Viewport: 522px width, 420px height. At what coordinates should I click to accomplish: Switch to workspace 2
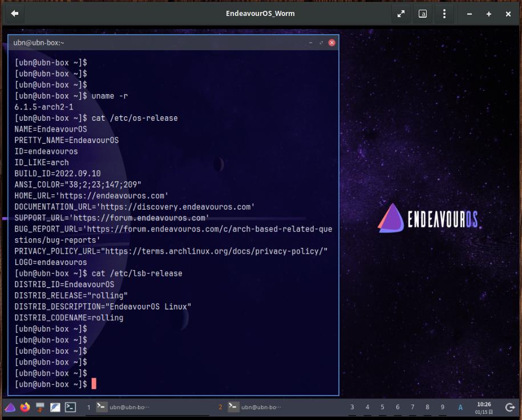pos(220,407)
